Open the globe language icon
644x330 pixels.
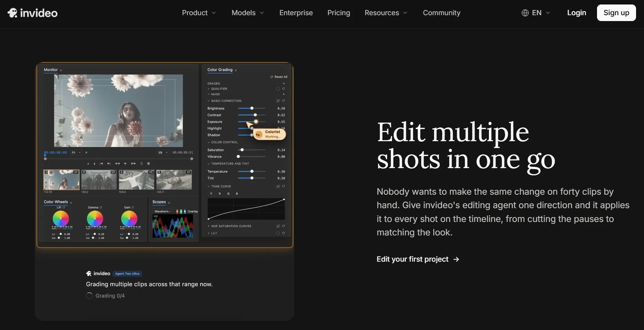click(x=525, y=13)
